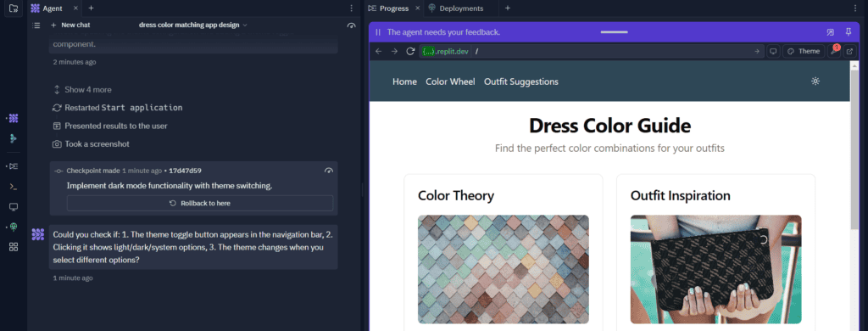Open preview in new browser tab
The image size is (868, 331).
(x=849, y=51)
